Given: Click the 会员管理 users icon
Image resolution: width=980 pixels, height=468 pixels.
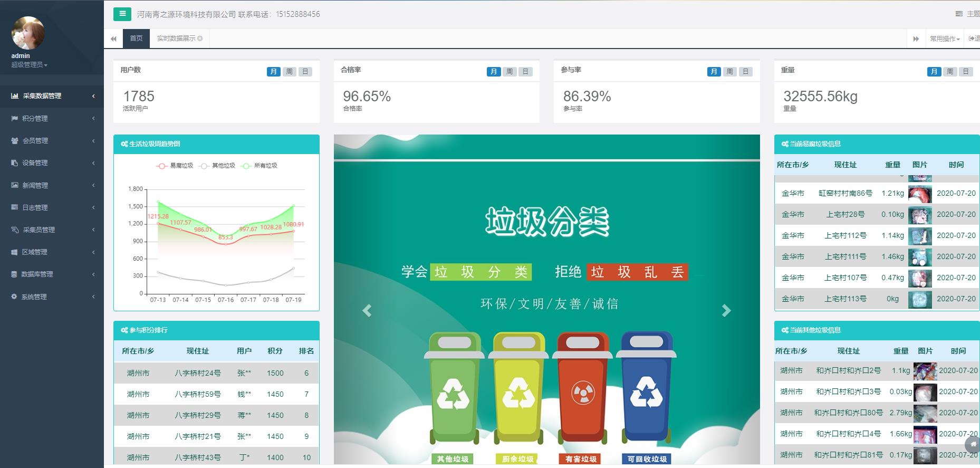Looking at the screenshot, I should click(15, 140).
